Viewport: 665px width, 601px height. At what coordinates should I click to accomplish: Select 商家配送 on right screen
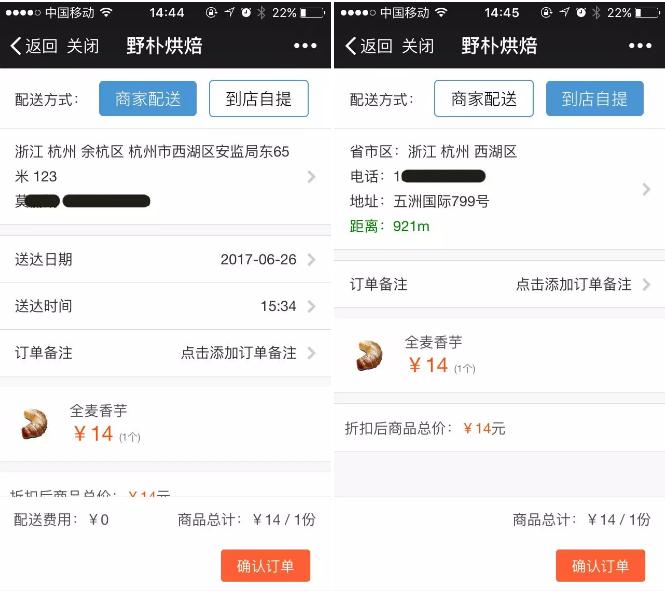484,99
